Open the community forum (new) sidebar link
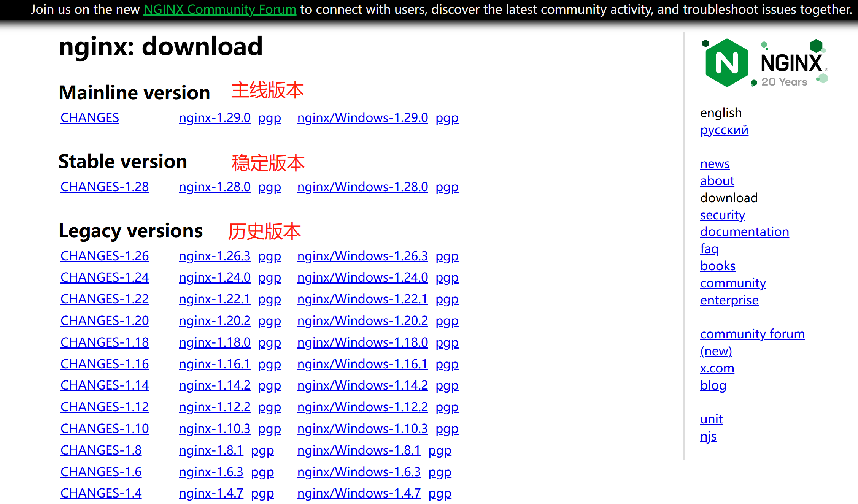Image resolution: width=858 pixels, height=504 pixels. 752,334
